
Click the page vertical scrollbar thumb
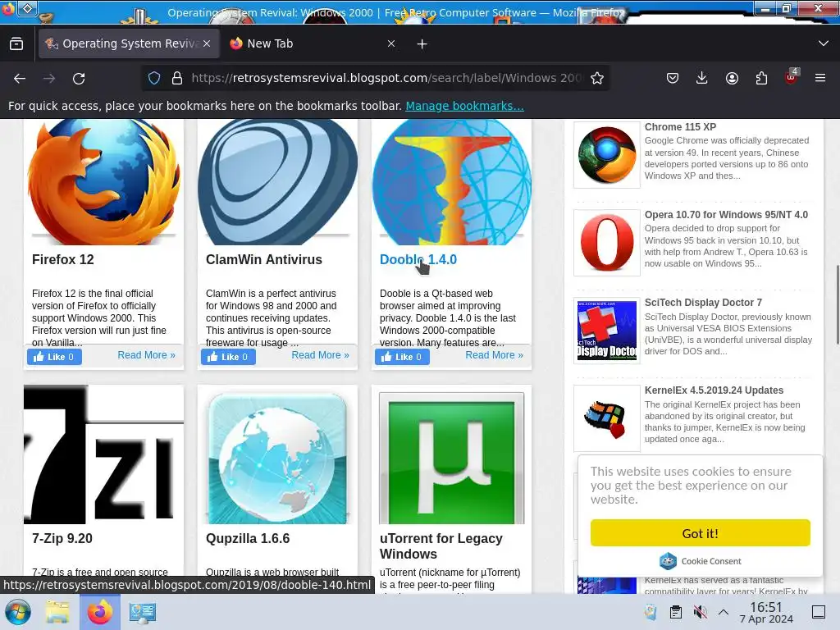[837, 305]
